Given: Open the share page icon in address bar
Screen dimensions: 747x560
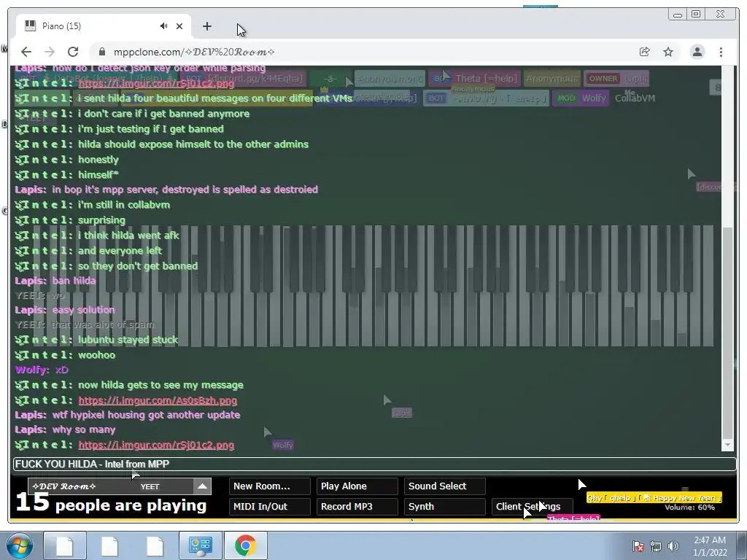Looking at the screenshot, I should click(x=645, y=52).
